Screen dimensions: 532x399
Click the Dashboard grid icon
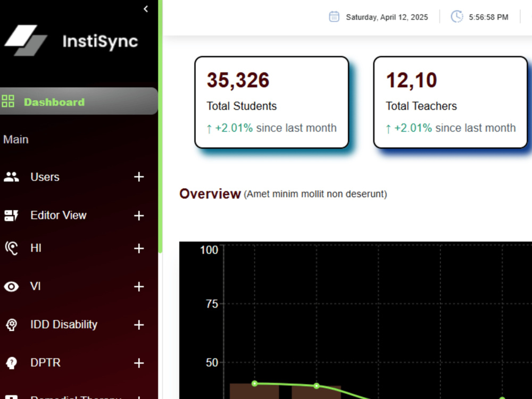(x=8, y=101)
